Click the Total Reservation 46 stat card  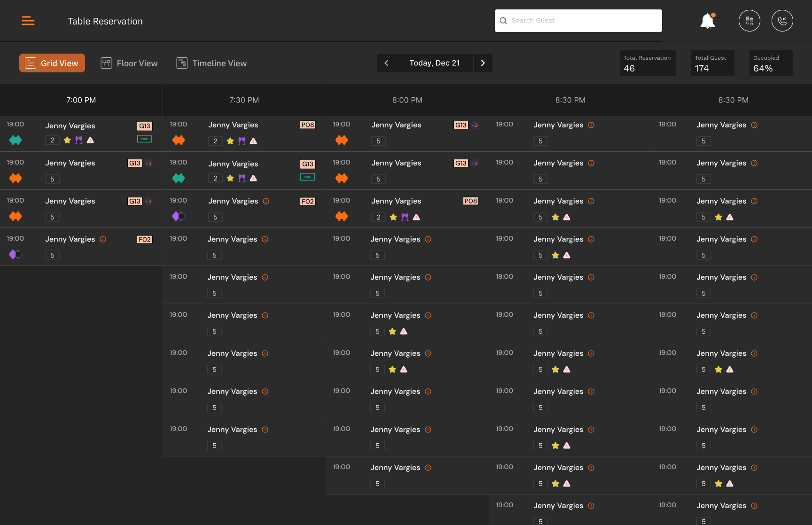pyautogui.click(x=648, y=63)
